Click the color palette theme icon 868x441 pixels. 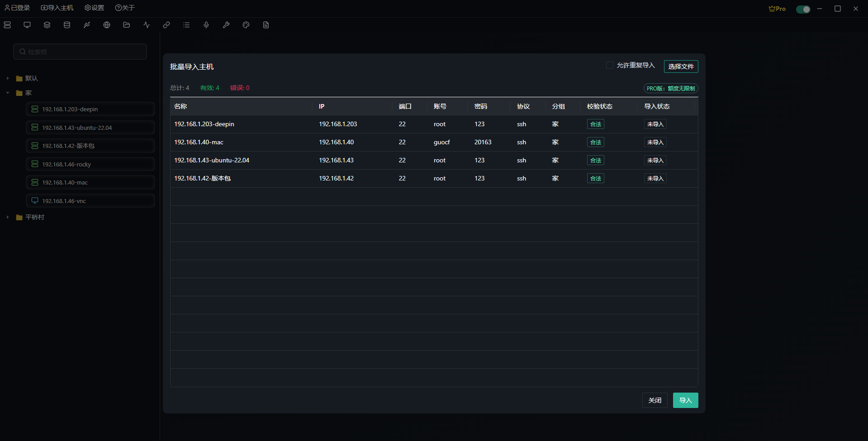pos(246,25)
